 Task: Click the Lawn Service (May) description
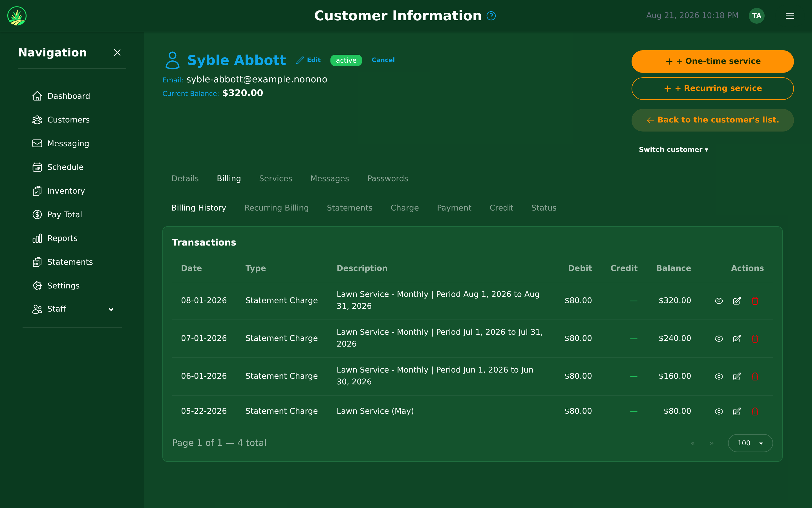click(375, 411)
